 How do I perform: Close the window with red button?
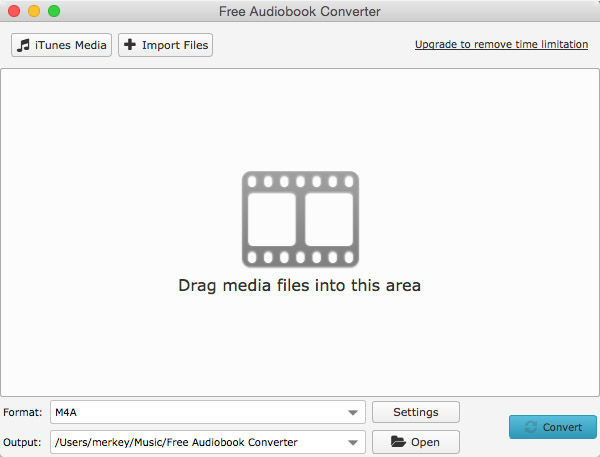coord(14,11)
